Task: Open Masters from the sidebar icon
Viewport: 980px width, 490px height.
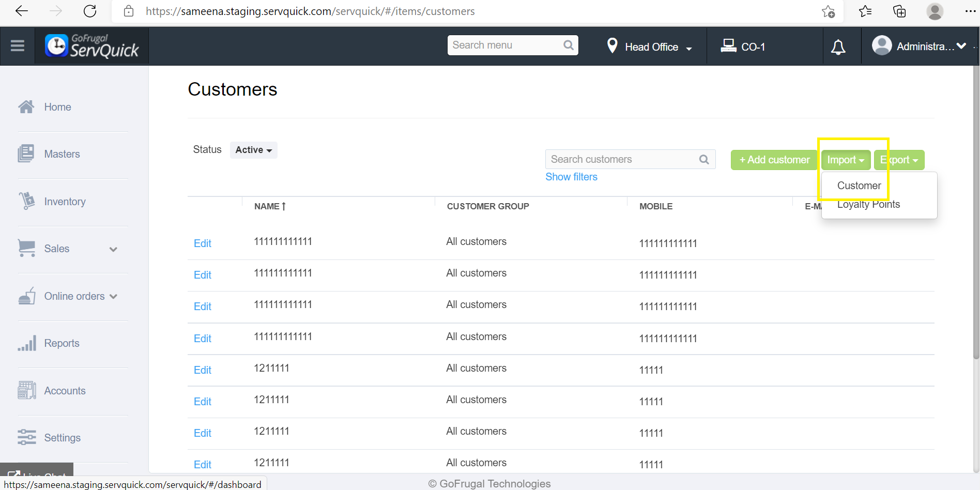Action: pos(26,154)
